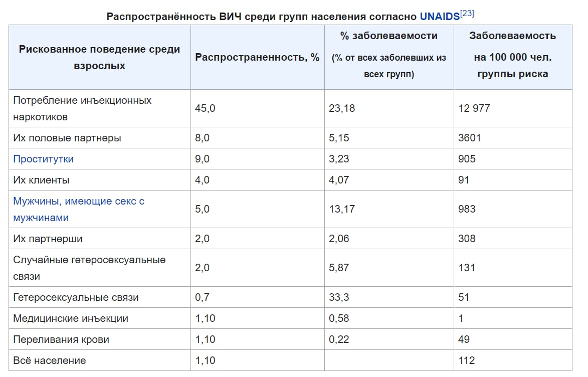Select the 0,7 cell

(258, 297)
